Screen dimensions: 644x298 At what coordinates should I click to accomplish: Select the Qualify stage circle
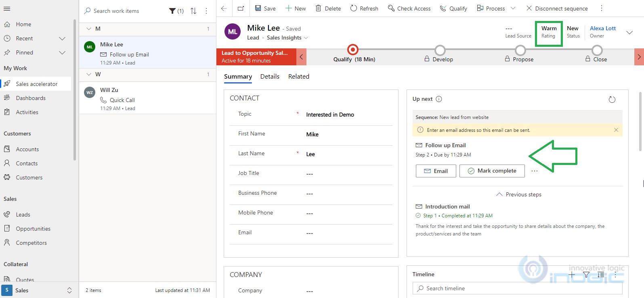pos(353,50)
